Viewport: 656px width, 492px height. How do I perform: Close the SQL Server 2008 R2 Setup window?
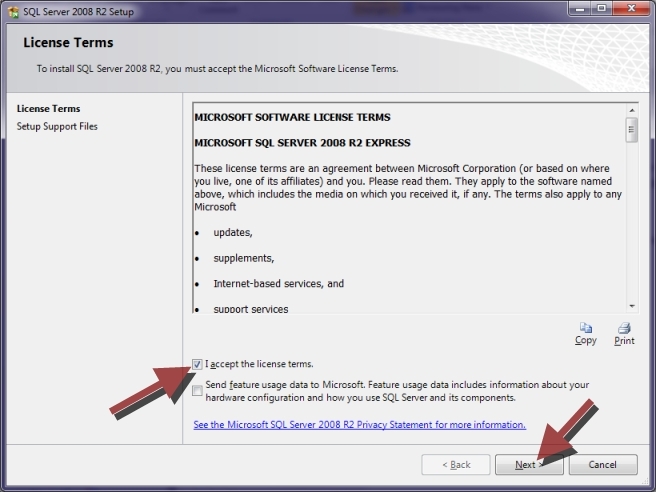pos(631,8)
